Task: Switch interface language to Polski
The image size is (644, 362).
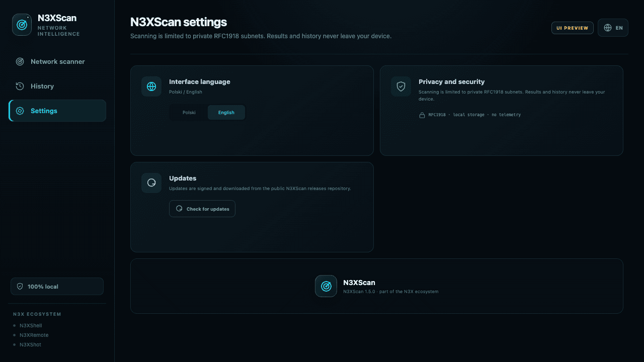Action: pos(189,113)
